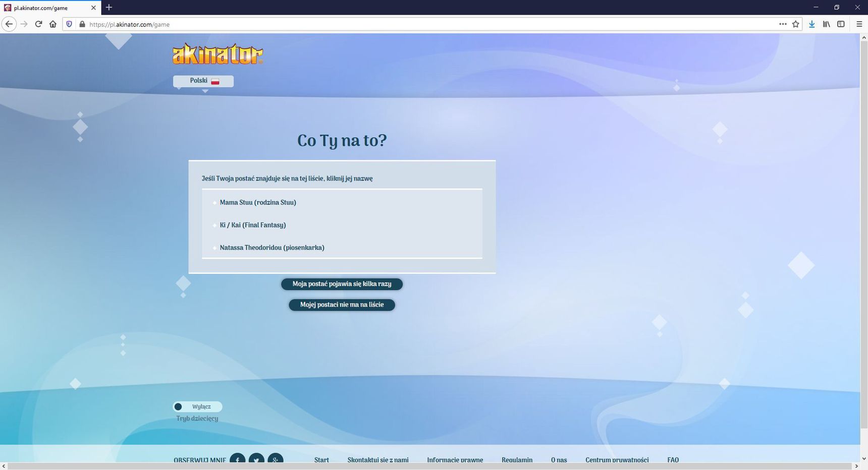Screen dimensions: 868x470
Task: Toggle Tryb dziecięcy Wyłącz switch
Action: click(x=197, y=406)
